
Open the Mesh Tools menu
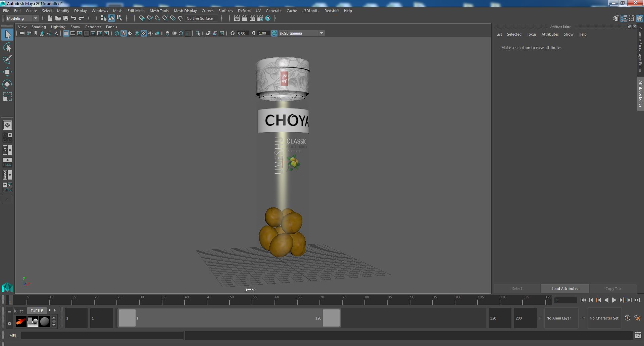pyautogui.click(x=159, y=11)
